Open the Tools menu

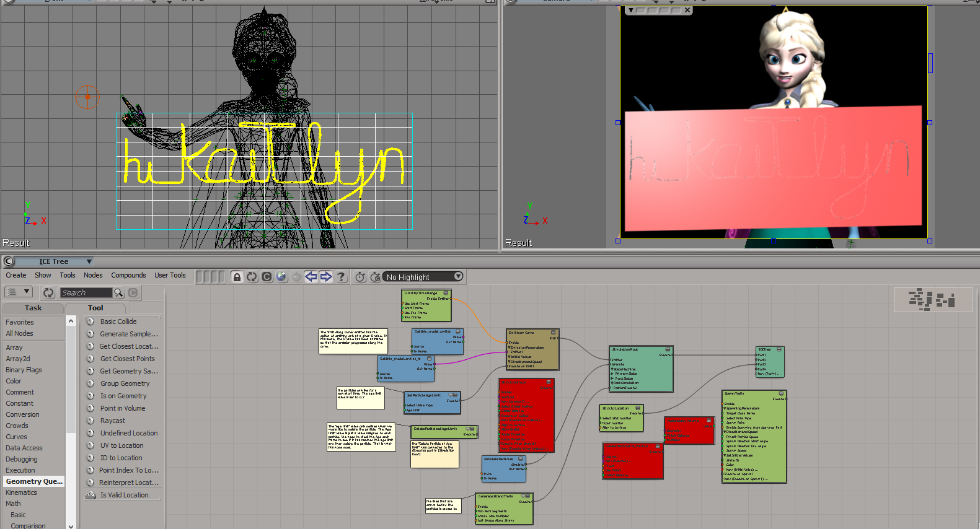coord(68,275)
